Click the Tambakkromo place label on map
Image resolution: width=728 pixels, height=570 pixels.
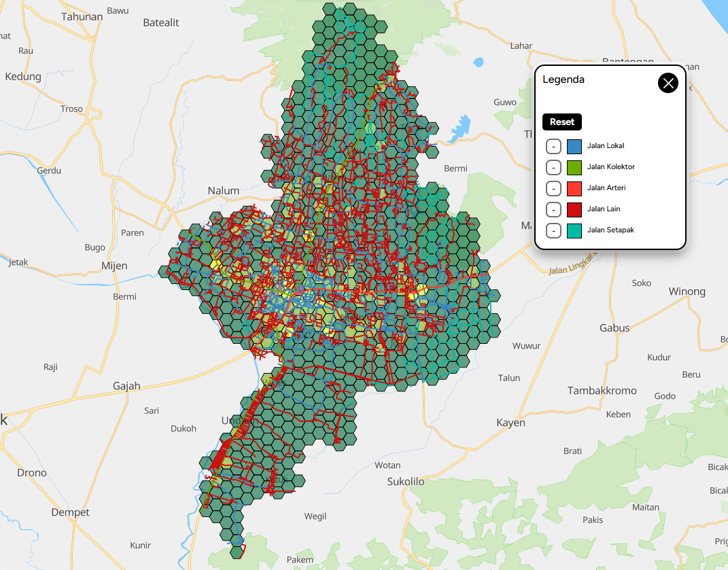click(602, 391)
